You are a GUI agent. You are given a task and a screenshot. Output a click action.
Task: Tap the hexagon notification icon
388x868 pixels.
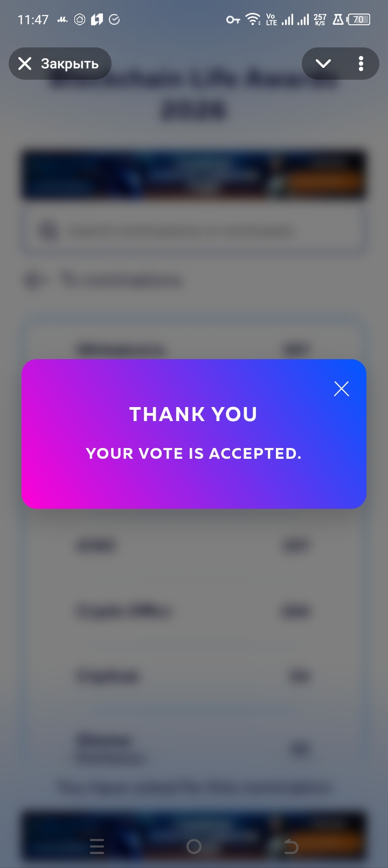pos(80,20)
